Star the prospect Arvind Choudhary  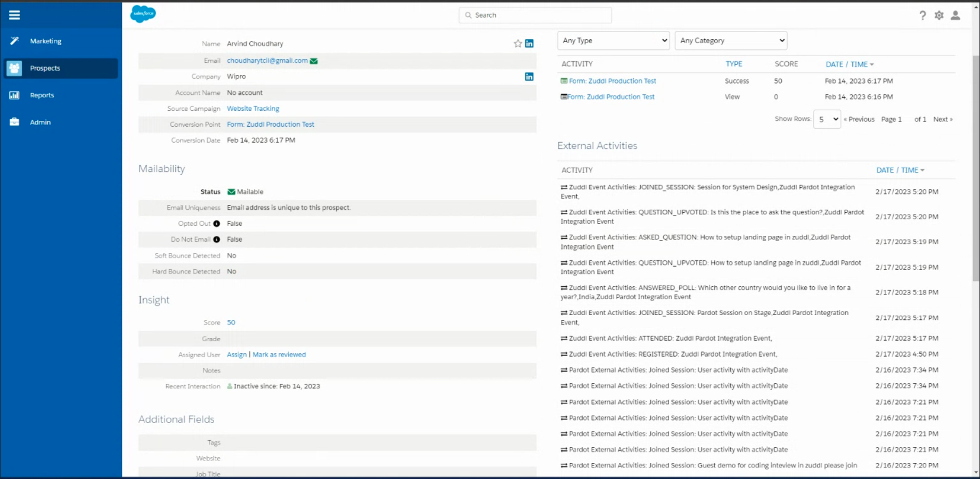click(518, 44)
